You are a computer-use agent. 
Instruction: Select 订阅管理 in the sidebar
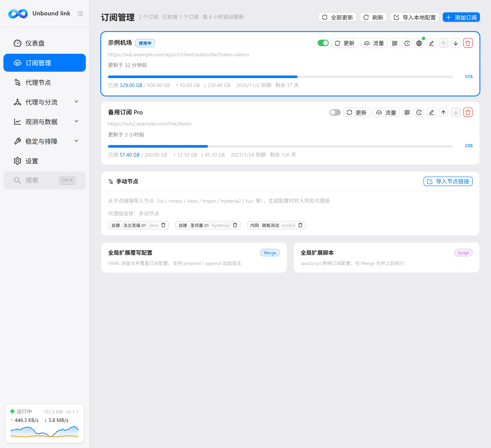point(45,63)
